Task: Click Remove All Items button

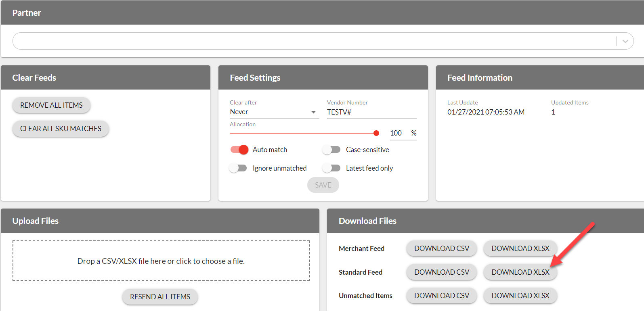Action: 51,105
